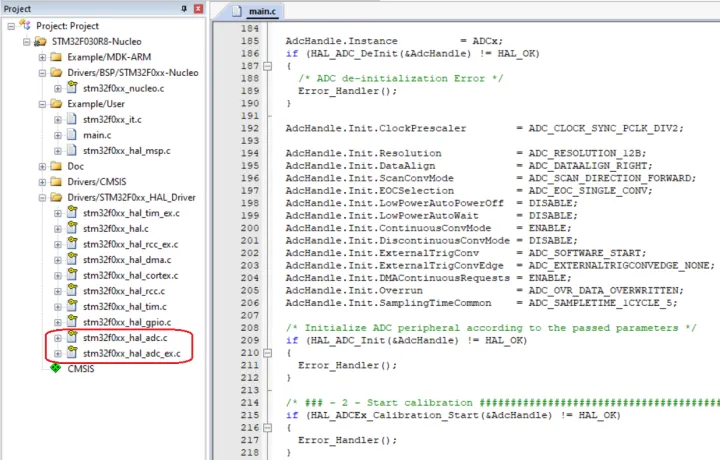Click the stm32f0xx_hal_rcc.c file icon
The width and height of the screenshot is (720, 460).
pos(72,290)
